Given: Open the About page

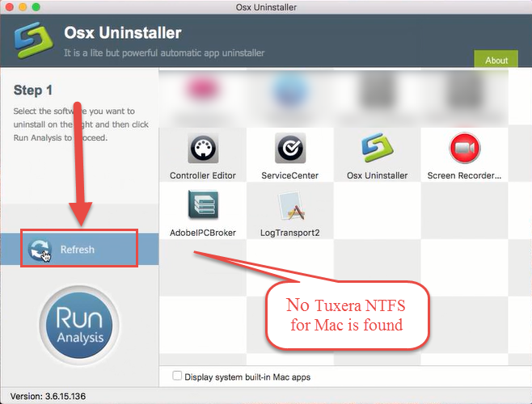Looking at the screenshot, I should [x=496, y=60].
